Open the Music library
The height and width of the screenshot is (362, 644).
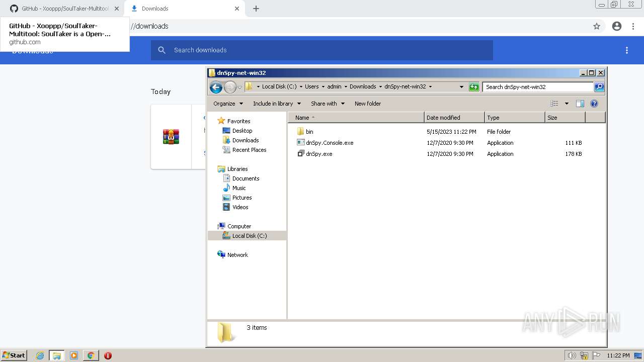(239, 188)
